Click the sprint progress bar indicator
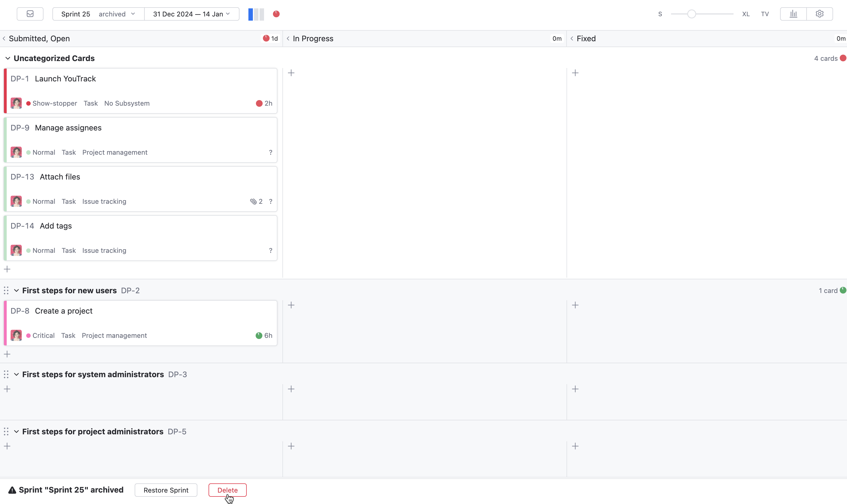Screen dimensions: 847x504 point(256,14)
